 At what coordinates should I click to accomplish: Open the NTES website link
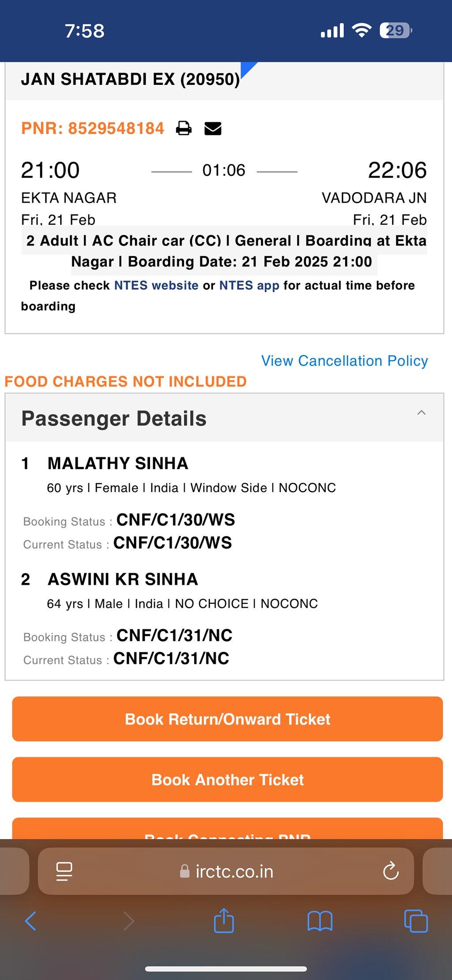point(156,285)
